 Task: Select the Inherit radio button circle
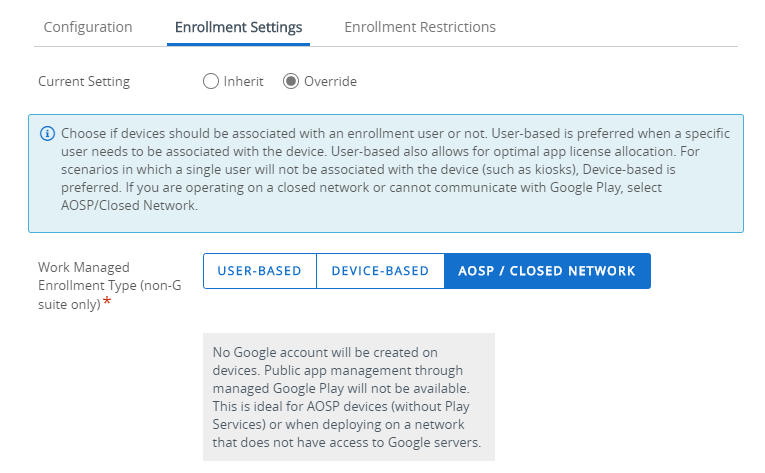pyautogui.click(x=211, y=81)
